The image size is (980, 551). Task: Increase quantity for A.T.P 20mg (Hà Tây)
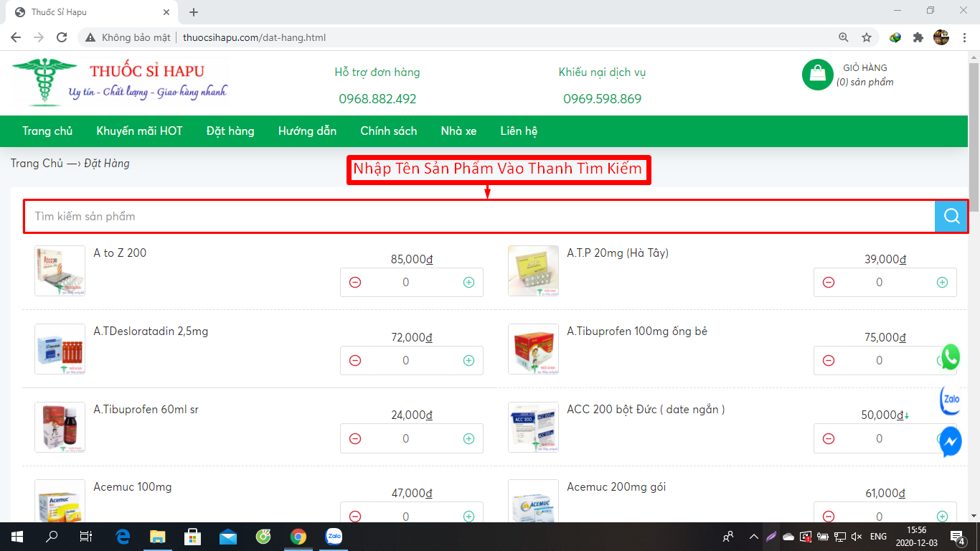click(x=942, y=283)
